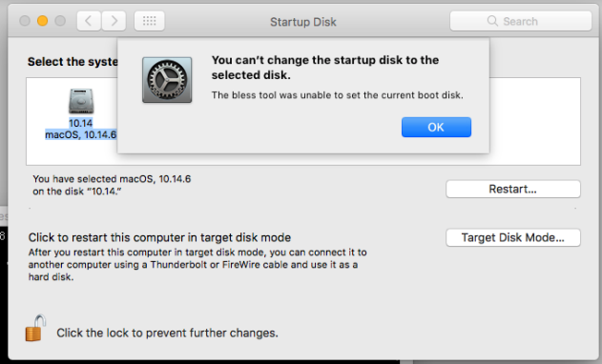Select the "macOS, 10.14.6" disk label

[x=81, y=134]
